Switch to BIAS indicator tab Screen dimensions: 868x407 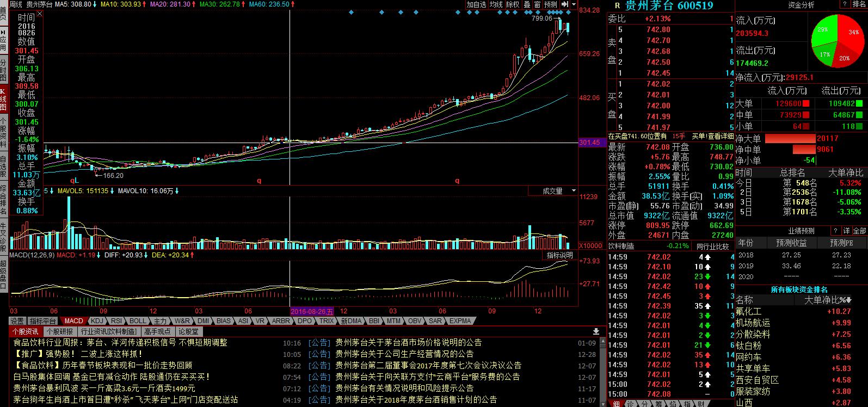[x=224, y=321]
